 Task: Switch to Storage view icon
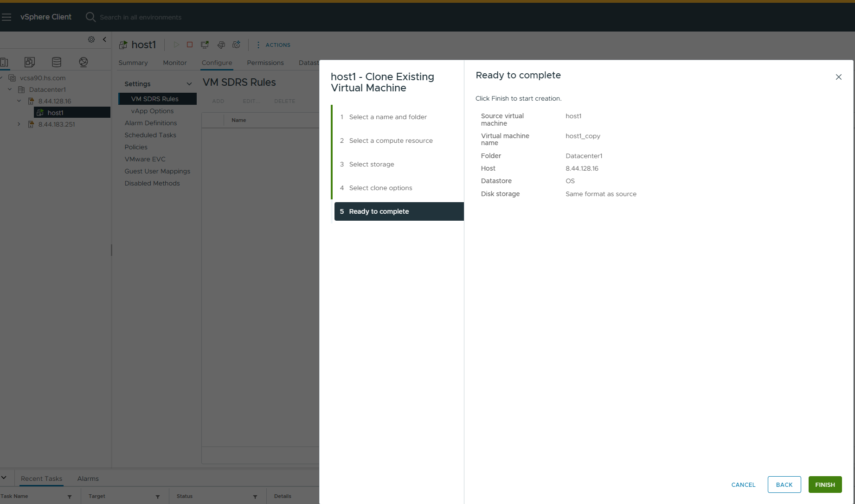click(57, 62)
